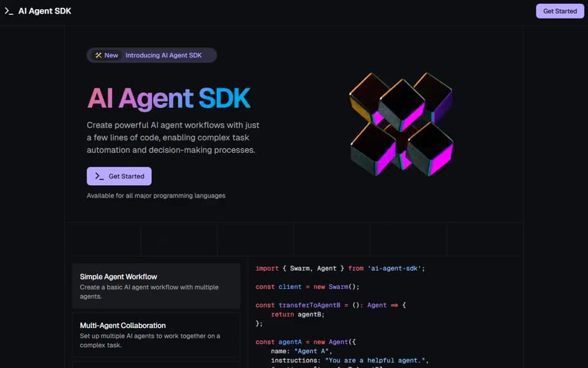The image size is (588, 368).
Task: Click the 'const client = new Swarm();' line
Action: coord(307,287)
